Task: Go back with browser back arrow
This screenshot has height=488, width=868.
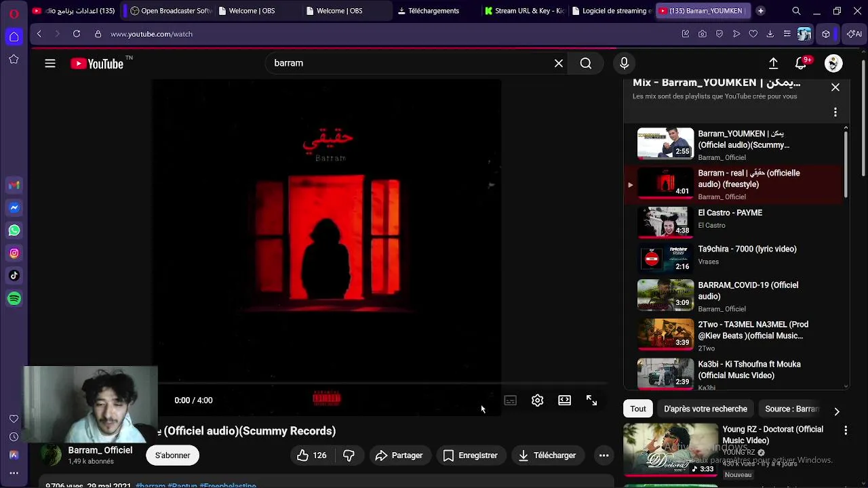Action: [39, 34]
